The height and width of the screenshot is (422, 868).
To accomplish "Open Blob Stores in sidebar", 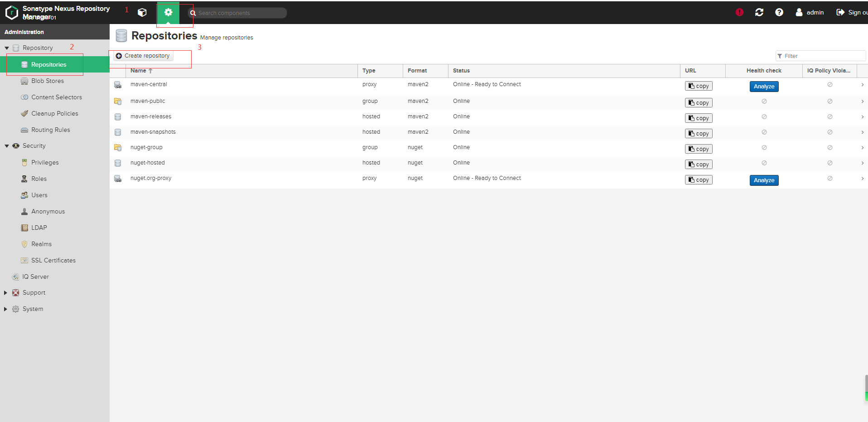I will pyautogui.click(x=48, y=81).
